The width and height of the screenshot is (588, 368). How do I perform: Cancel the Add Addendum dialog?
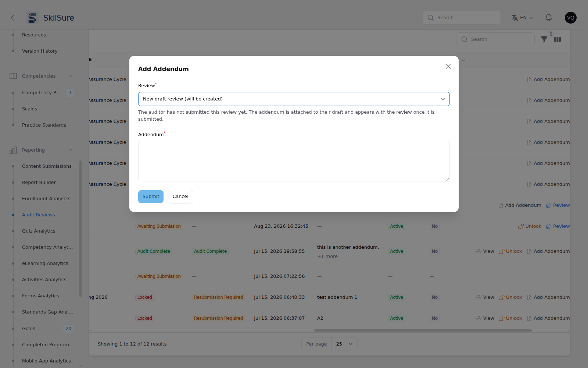click(180, 197)
